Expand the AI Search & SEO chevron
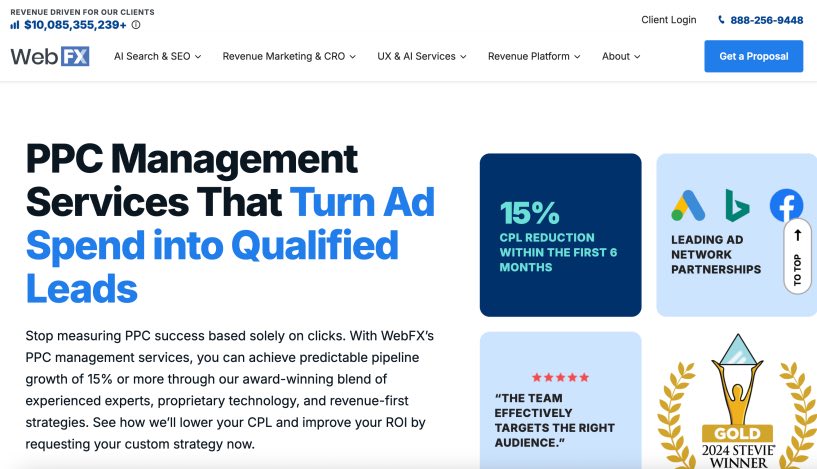Viewport: 817px width, 469px height. pos(198,57)
